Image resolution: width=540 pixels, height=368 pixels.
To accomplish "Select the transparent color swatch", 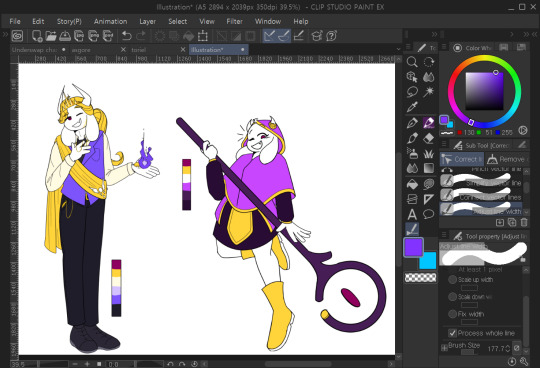I will 420,277.
